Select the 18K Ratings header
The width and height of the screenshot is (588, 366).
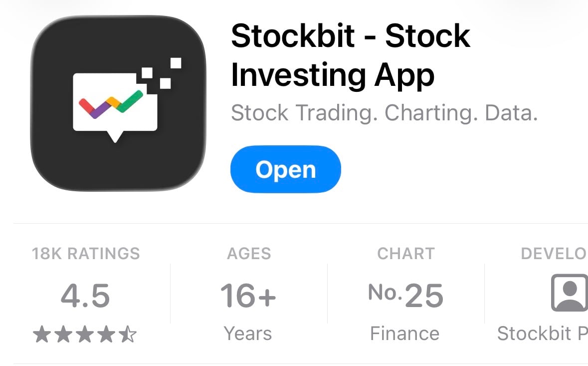coord(86,254)
